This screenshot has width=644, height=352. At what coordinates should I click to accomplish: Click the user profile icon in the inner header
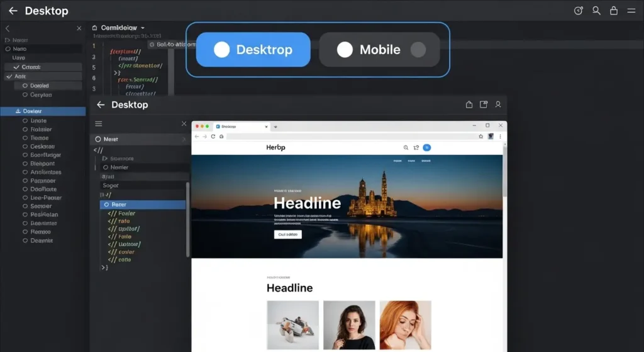(x=498, y=105)
